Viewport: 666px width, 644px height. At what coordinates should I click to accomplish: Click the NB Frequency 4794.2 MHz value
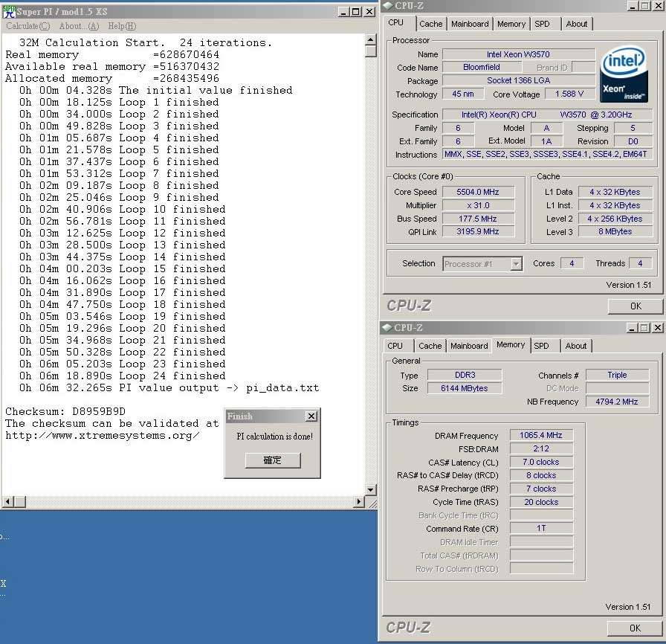tap(617, 402)
